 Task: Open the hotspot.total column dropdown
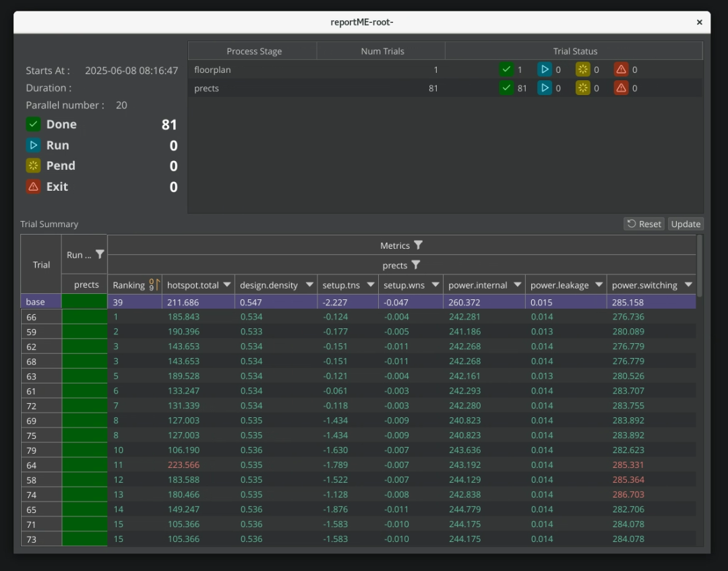227,285
